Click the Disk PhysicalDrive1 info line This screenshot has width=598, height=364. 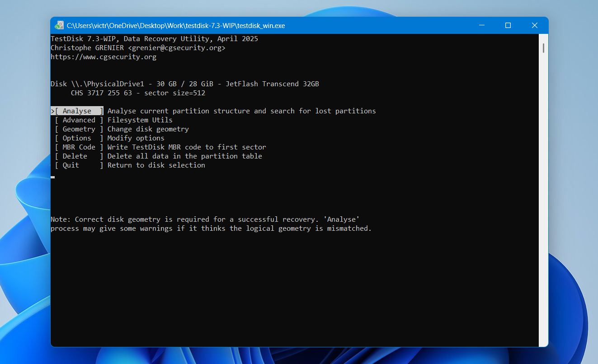(185, 84)
